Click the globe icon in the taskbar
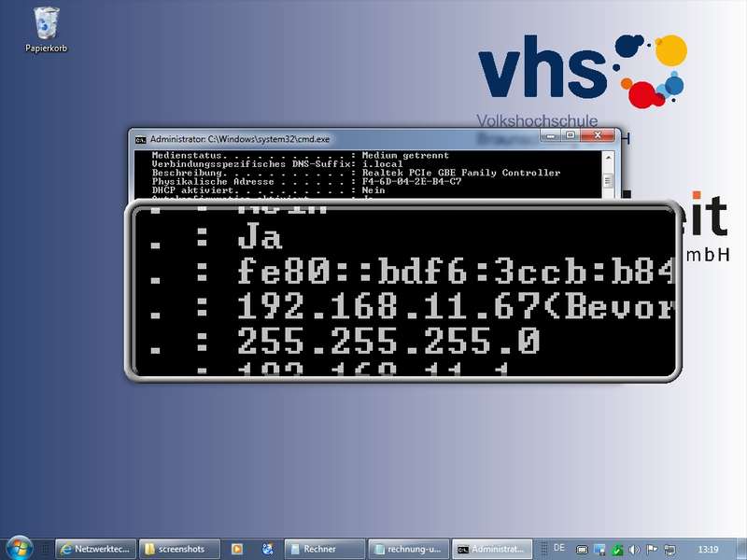 (267, 549)
